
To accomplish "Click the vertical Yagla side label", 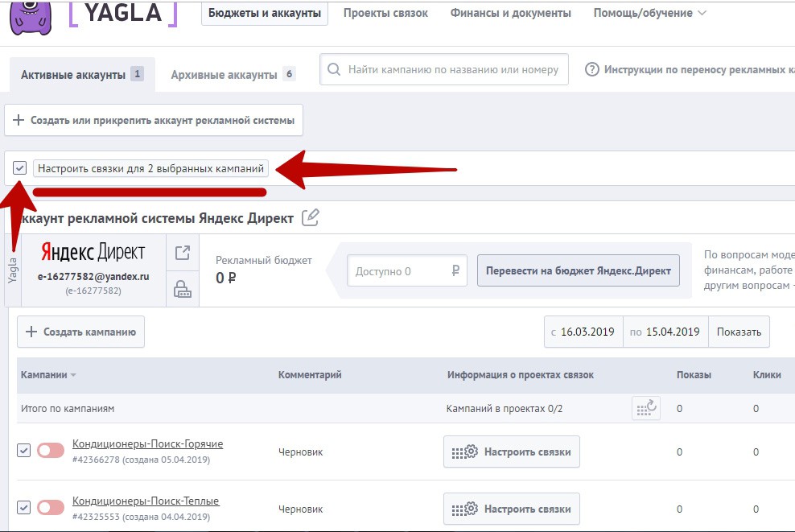I will pos(13,270).
